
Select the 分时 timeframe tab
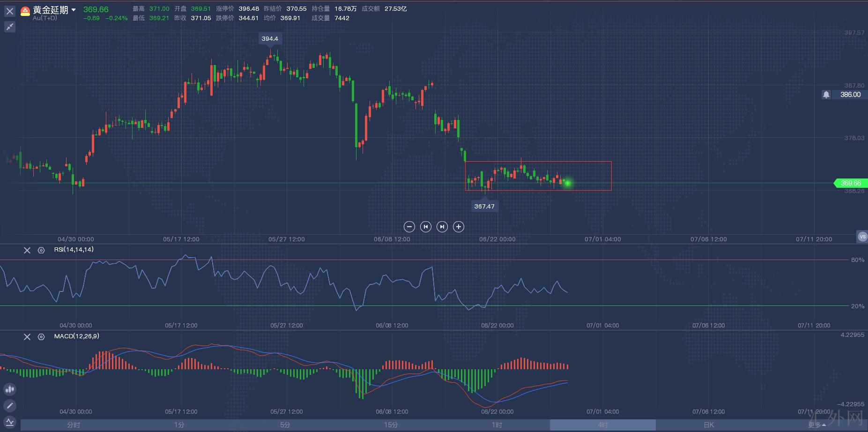(74, 425)
